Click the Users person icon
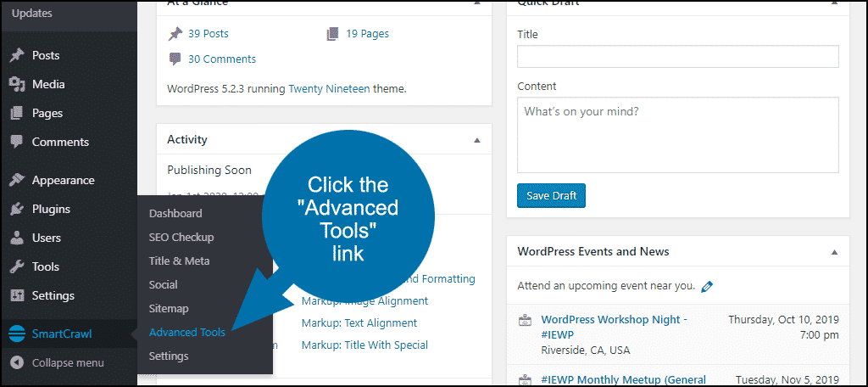868x387 pixels. pyautogui.click(x=17, y=238)
